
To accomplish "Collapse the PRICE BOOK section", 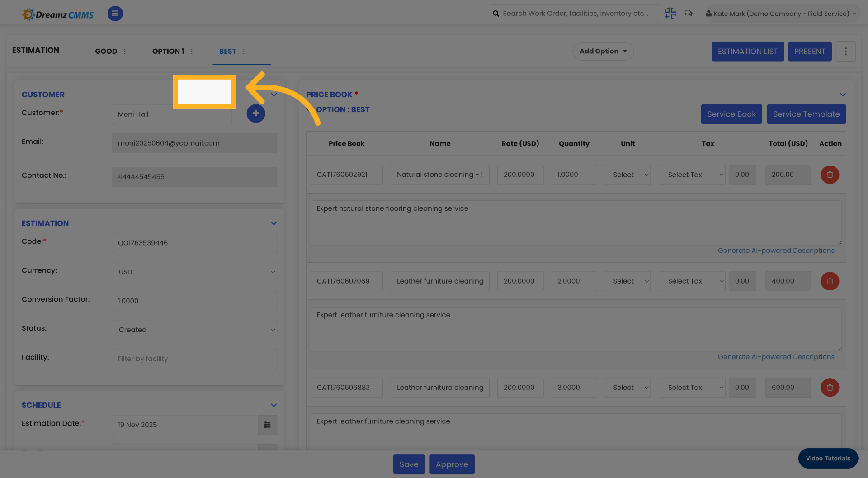I will tap(843, 95).
